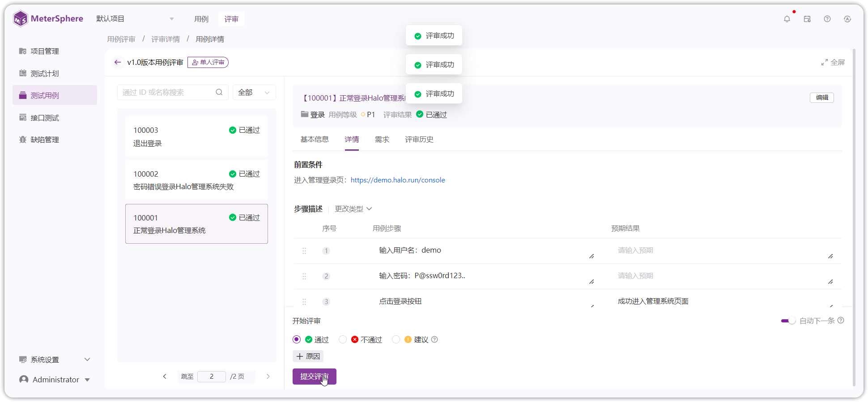Click drag handle of step 3
The width and height of the screenshot is (868, 402).
tap(304, 302)
